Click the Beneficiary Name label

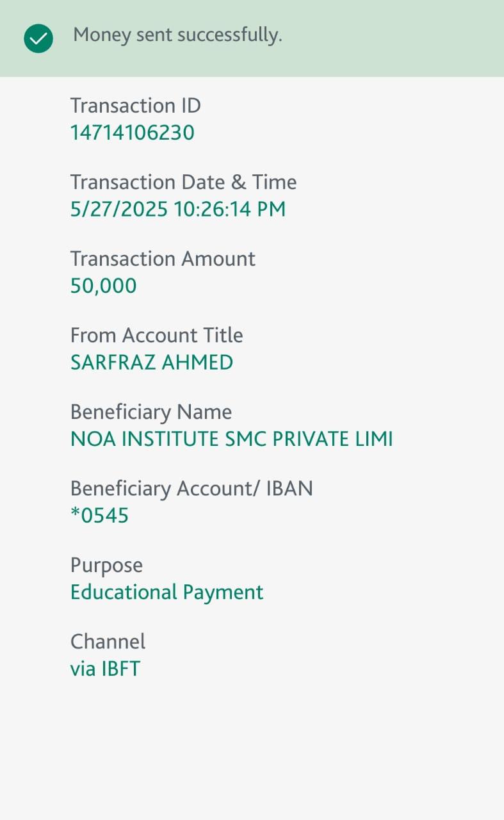coord(150,412)
